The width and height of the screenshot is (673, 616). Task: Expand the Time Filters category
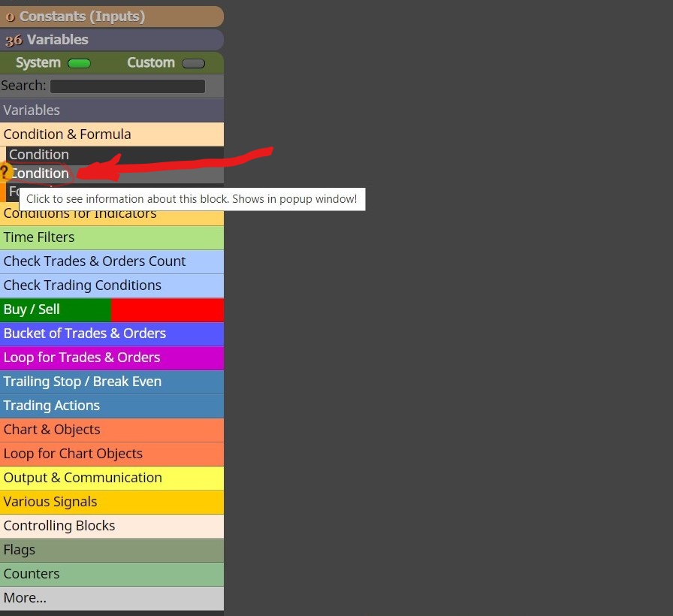(x=112, y=237)
